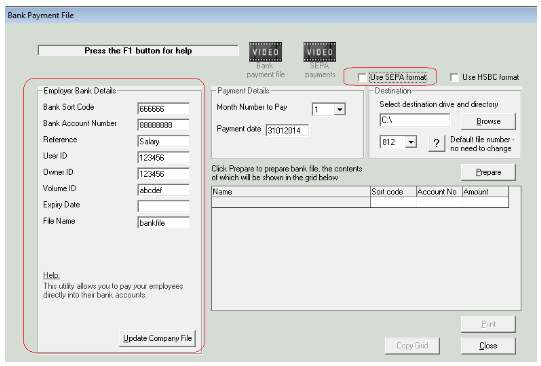Click the Browse button

pos(488,121)
